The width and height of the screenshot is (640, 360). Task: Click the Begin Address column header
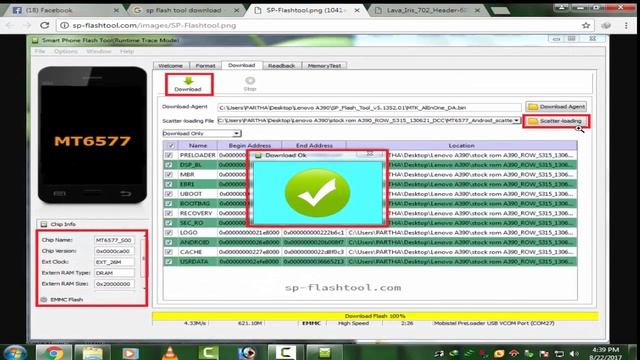coord(249,146)
